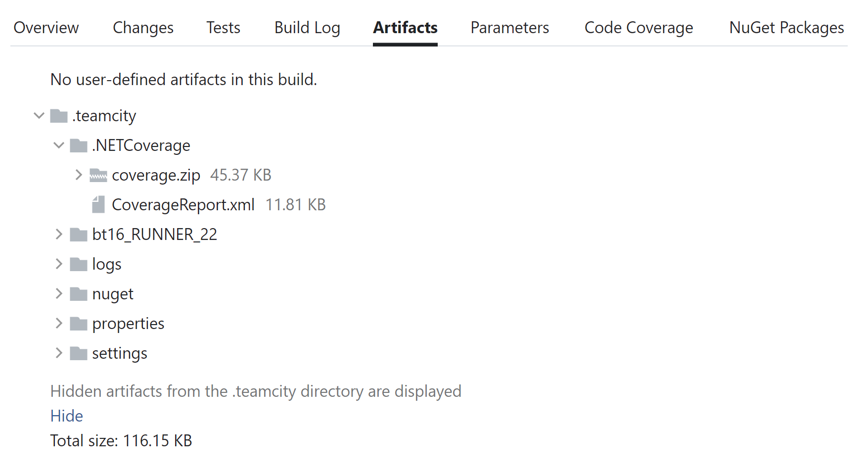Click the Hide link for hidden artifacts
The image size is (868, 473).
point(67,416)
